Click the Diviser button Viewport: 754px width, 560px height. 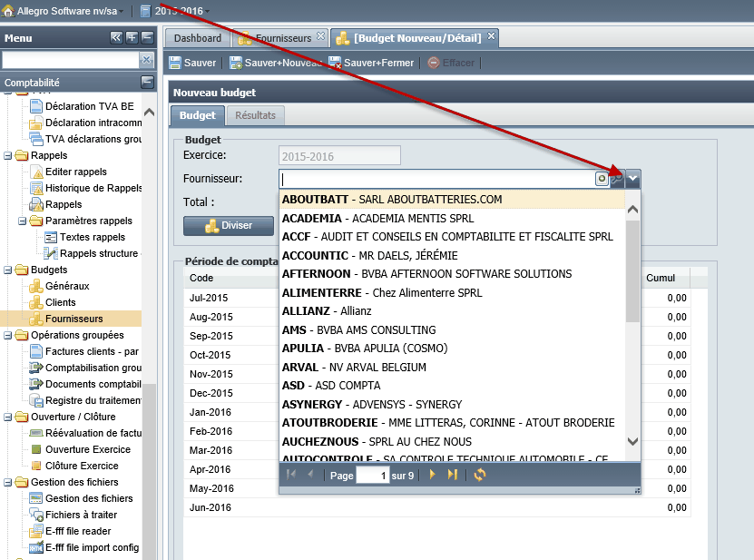click(229, 225)
